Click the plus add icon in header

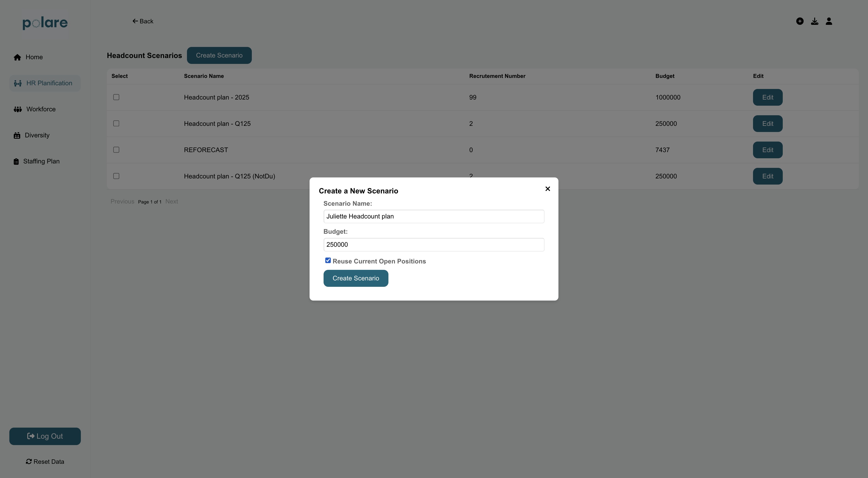pos(800,21)
